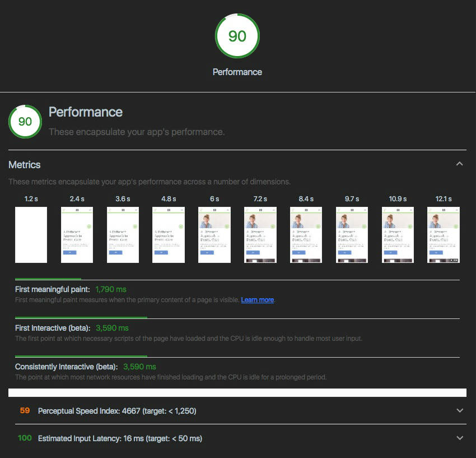Click the Performance score gauge showing 90

click(x=237, y=35)
